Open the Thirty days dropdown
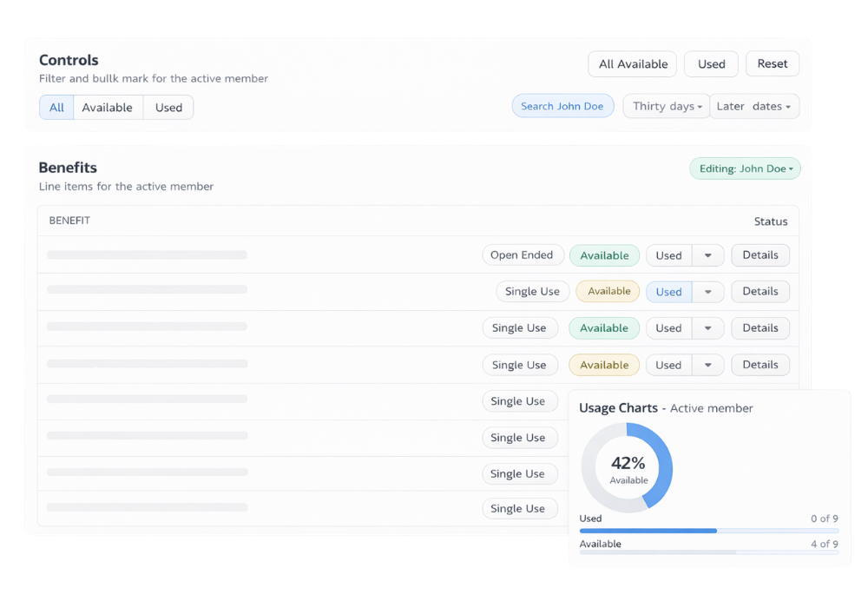Viewport: 868px width, 608px height. click(x=666, y=105)
